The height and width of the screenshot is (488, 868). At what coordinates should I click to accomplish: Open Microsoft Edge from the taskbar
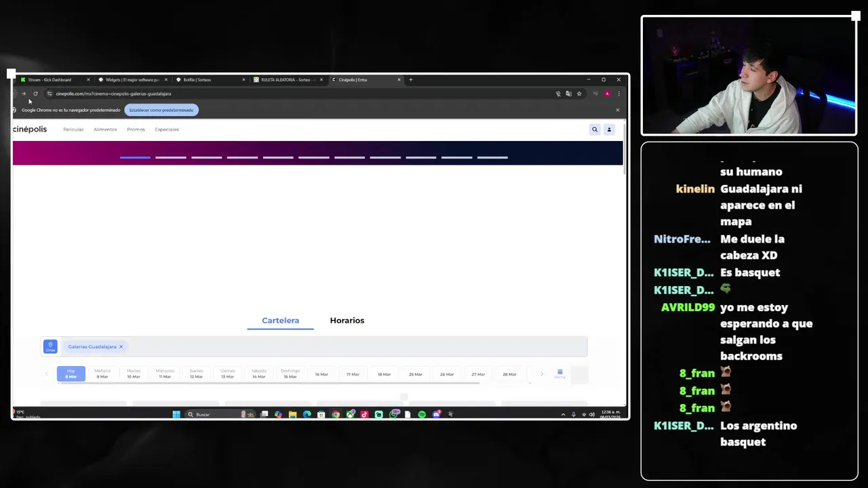point(307,414)
